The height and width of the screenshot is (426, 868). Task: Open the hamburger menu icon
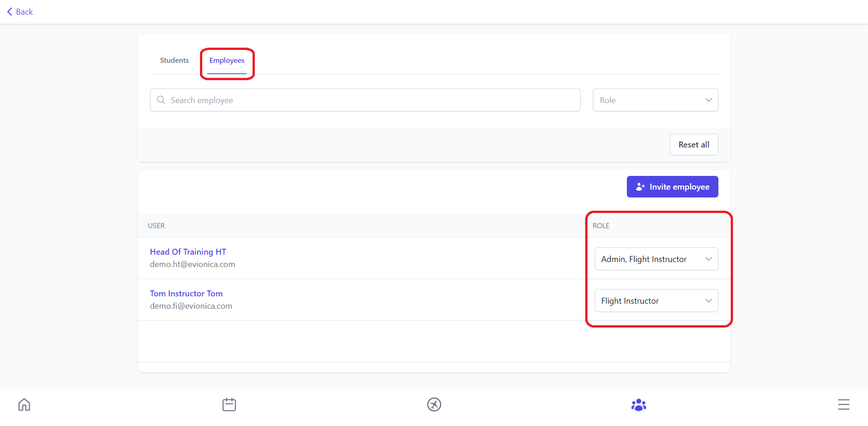coord(844,405)
